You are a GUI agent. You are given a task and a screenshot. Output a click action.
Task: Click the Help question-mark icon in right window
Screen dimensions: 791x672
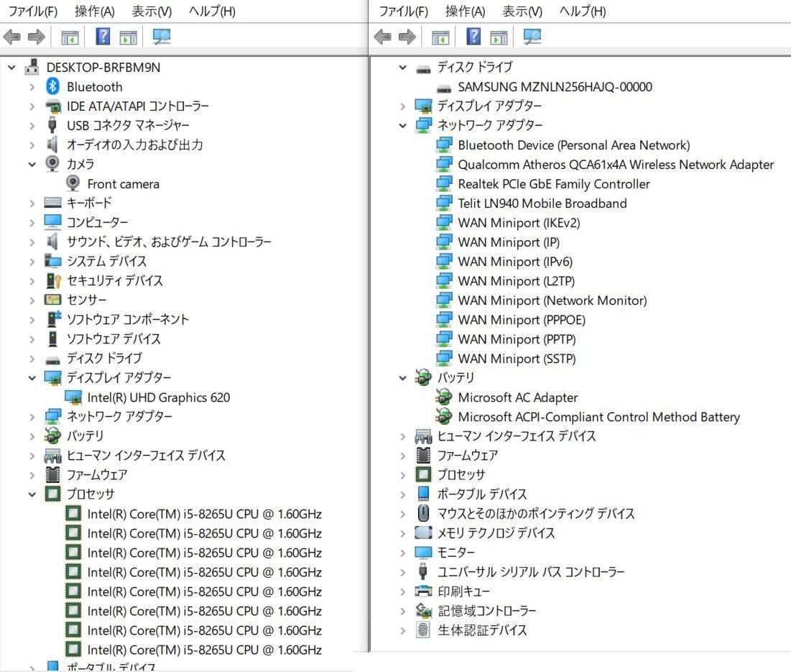473,37
